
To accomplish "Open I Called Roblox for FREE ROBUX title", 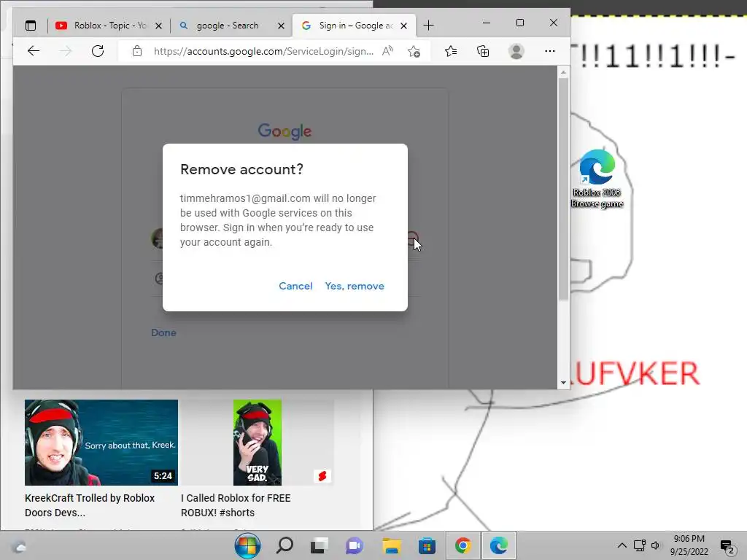I will (x=236, y=505).
